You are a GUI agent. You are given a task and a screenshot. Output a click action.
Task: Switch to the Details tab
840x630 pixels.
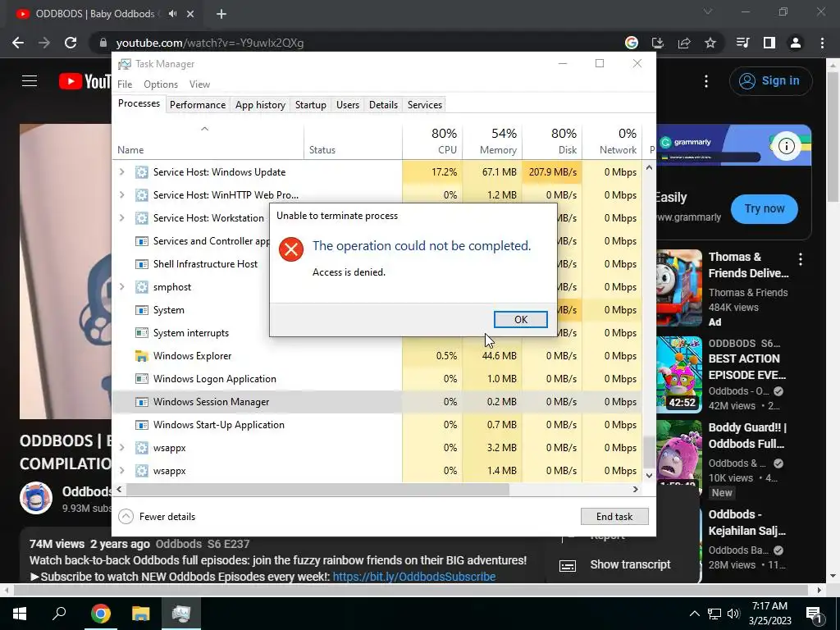point(384,105)
